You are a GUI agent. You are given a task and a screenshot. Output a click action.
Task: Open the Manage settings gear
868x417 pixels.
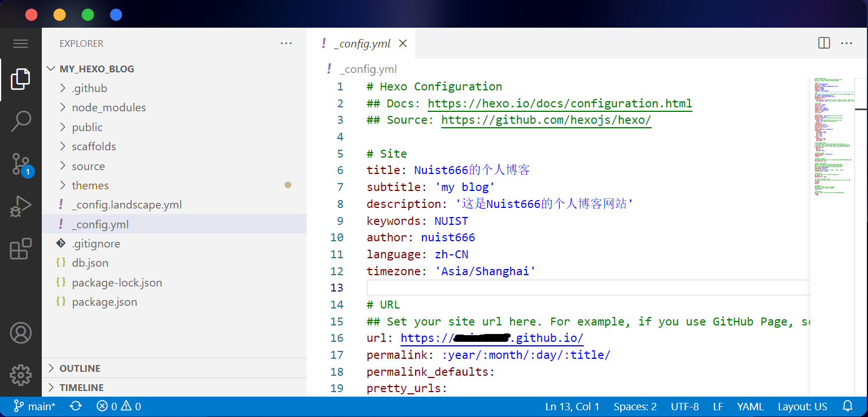(20, 375)
